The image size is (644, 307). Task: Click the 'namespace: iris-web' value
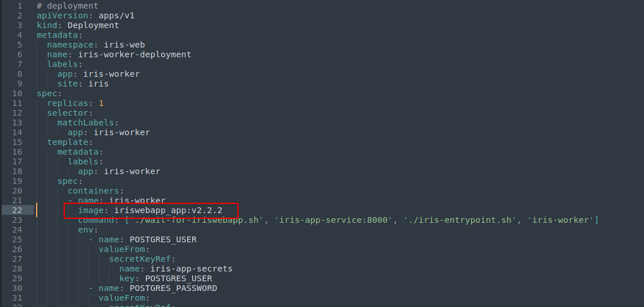124,45
